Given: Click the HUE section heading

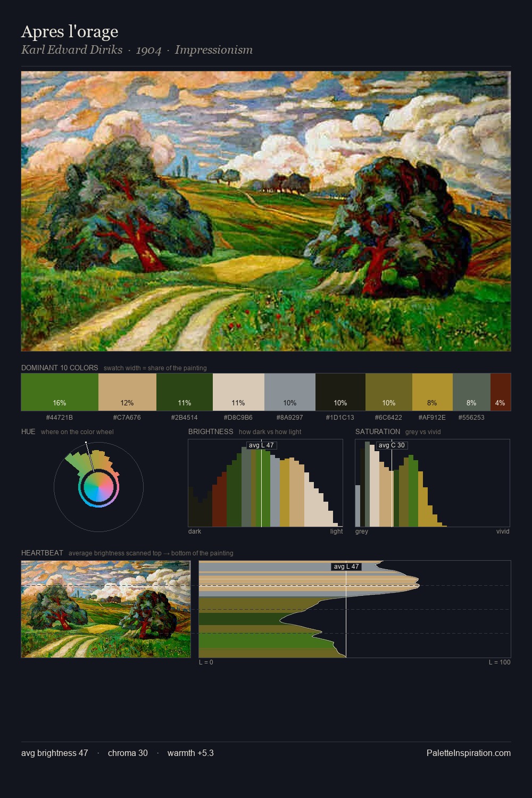Looking at the screenshot, I should [28, 431].
